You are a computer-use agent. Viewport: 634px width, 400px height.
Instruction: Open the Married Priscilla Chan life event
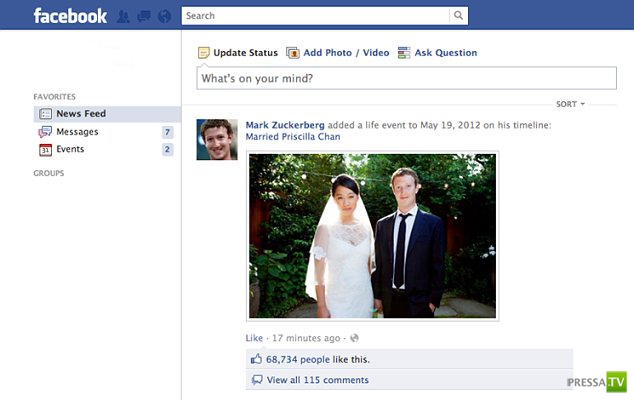(293, 137)
